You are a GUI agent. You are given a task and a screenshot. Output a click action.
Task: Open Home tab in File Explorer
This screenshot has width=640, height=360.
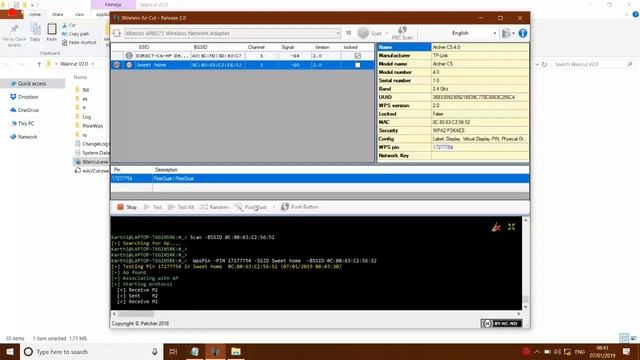(x=35, y=14)
